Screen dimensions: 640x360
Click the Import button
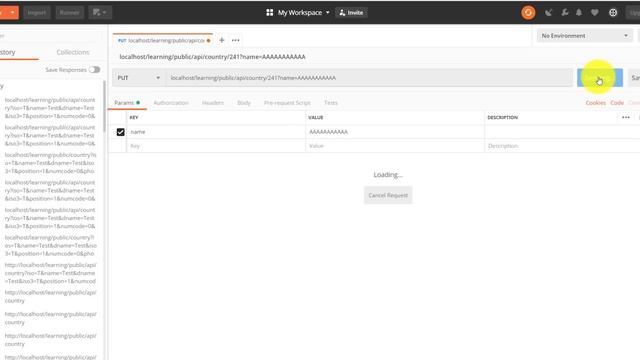[x=37, y=13]
